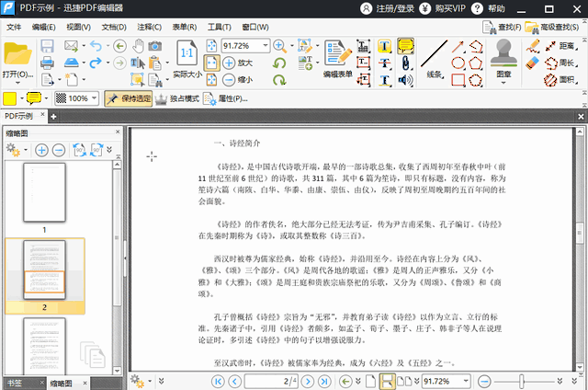Open the 编辑(E) menu
The width and height of the screenshot is (588, 390).
coord(43,27)
